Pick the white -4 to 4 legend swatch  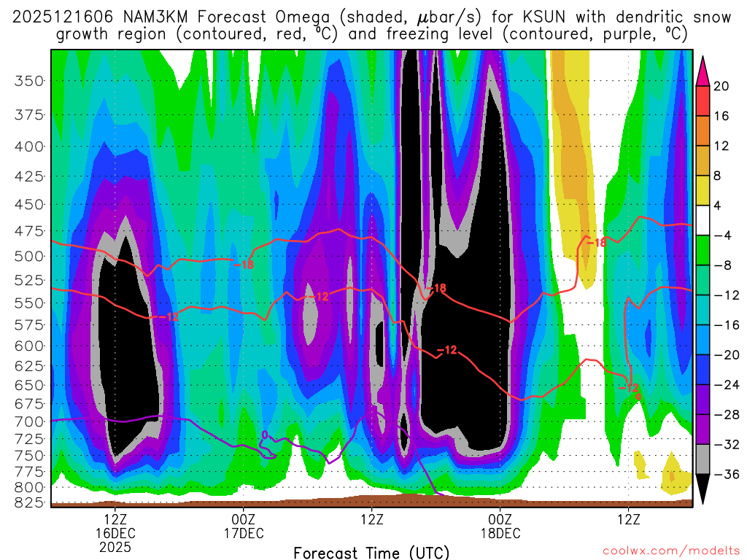pyautogui.click(x=703, y=220)
